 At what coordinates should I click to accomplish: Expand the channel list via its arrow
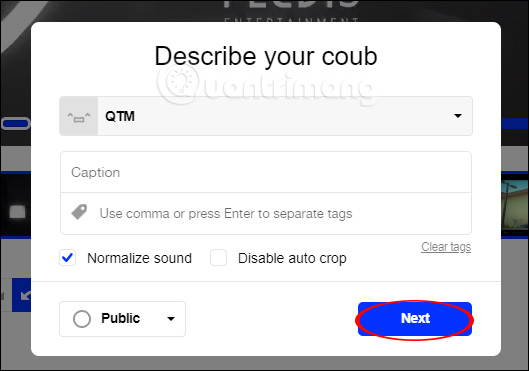(x=457, y=116)
